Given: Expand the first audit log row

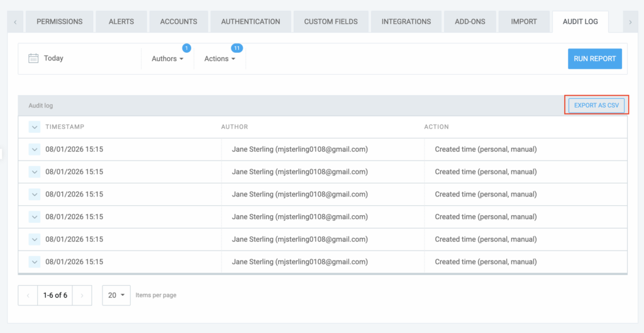Looking at the screenshot, I should coord(35,150).
